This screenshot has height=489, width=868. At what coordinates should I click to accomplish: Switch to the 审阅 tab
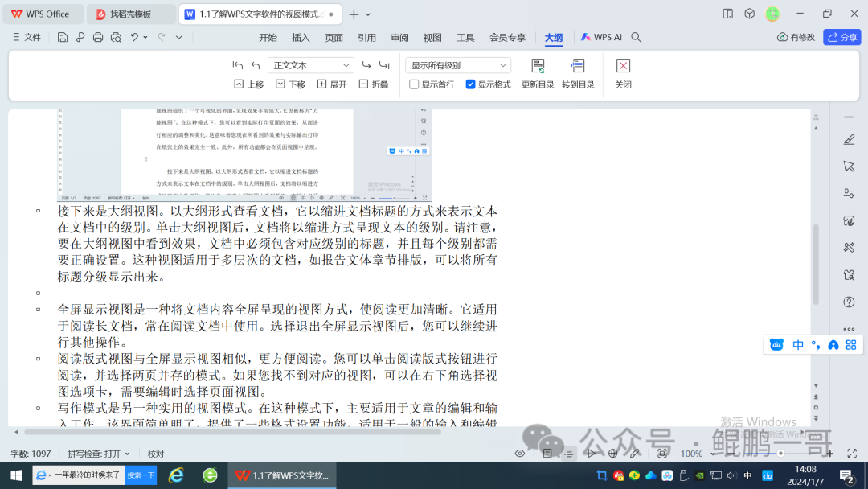[399, 37]
